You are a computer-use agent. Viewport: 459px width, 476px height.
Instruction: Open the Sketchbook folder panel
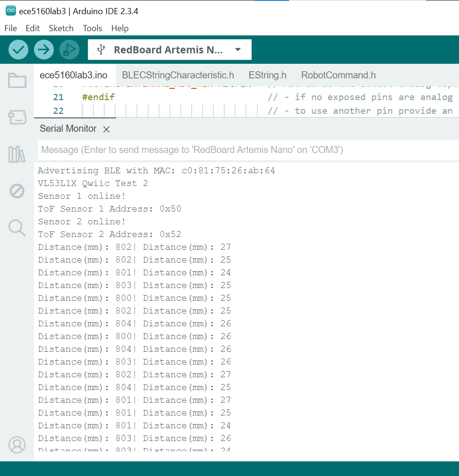tap(17, 80)
